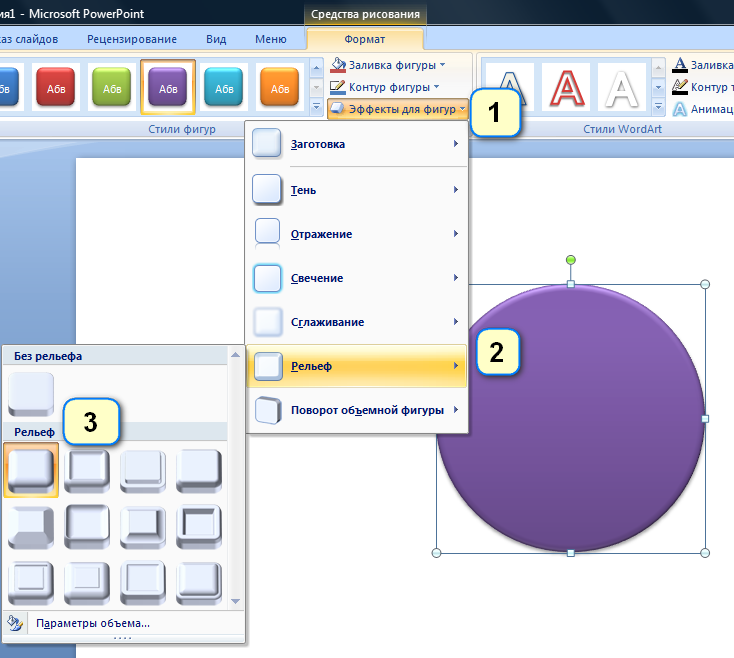The height and width of the screenshot is (658, 734).
Task: Switch to the Рецензирование tab
Action: [x=132, y=39]
